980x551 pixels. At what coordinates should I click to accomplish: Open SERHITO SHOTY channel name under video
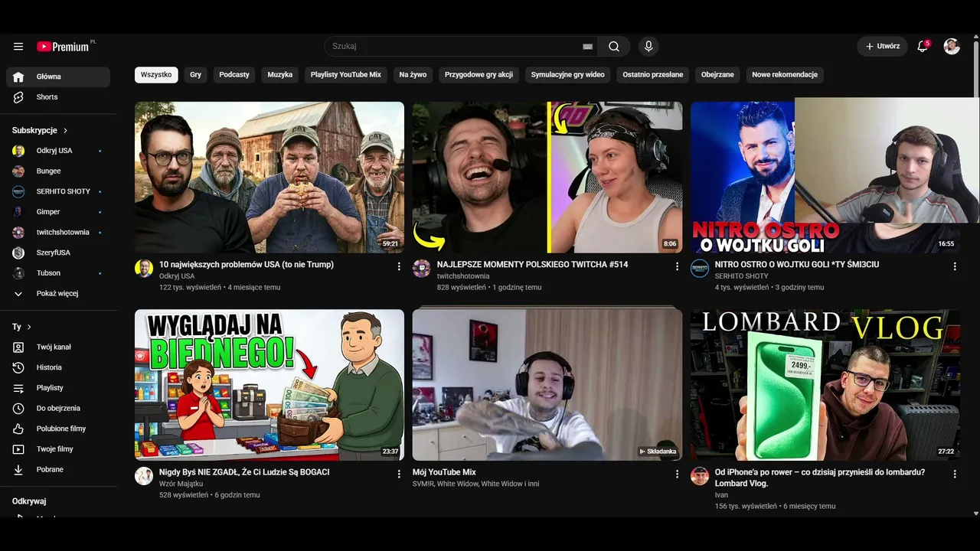point(742,276)
